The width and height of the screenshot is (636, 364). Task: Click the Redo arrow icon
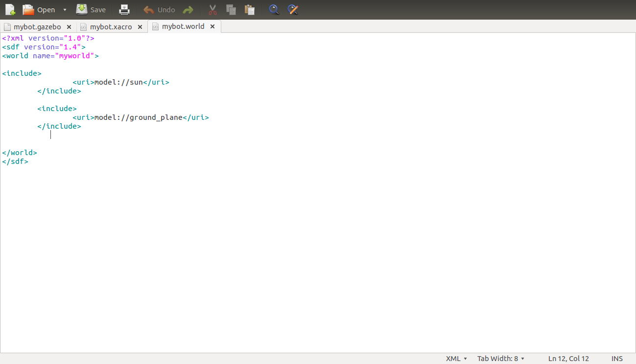point(188,9)
